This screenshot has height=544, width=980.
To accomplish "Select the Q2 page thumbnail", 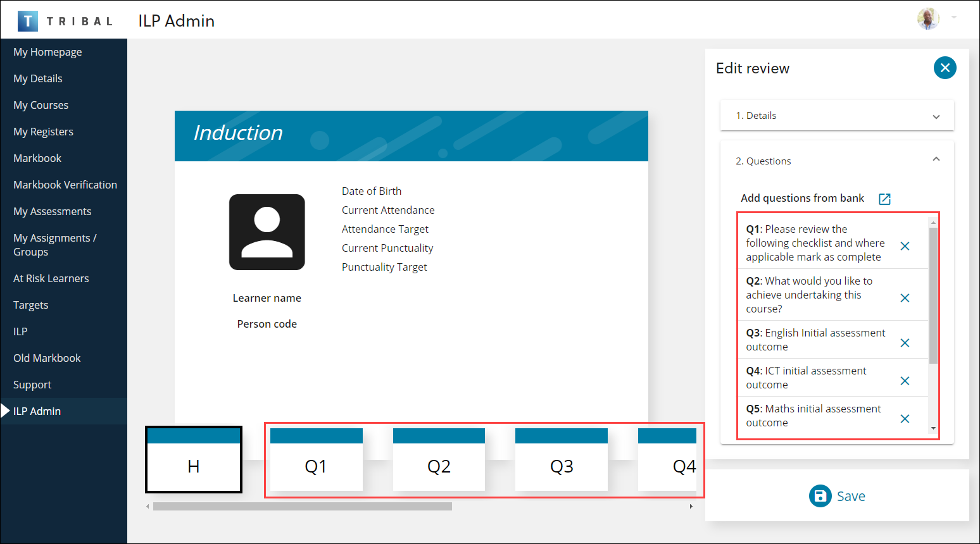I will (439, 460).
